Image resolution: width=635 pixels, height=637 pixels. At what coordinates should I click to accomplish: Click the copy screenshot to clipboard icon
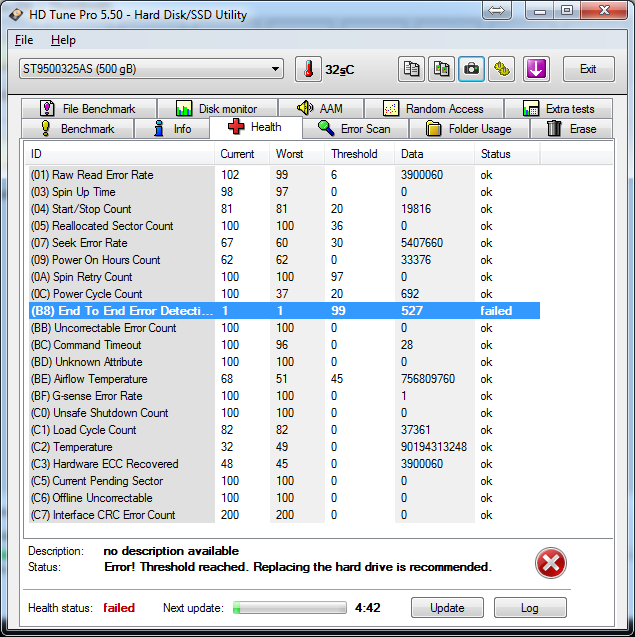(441, 69)
